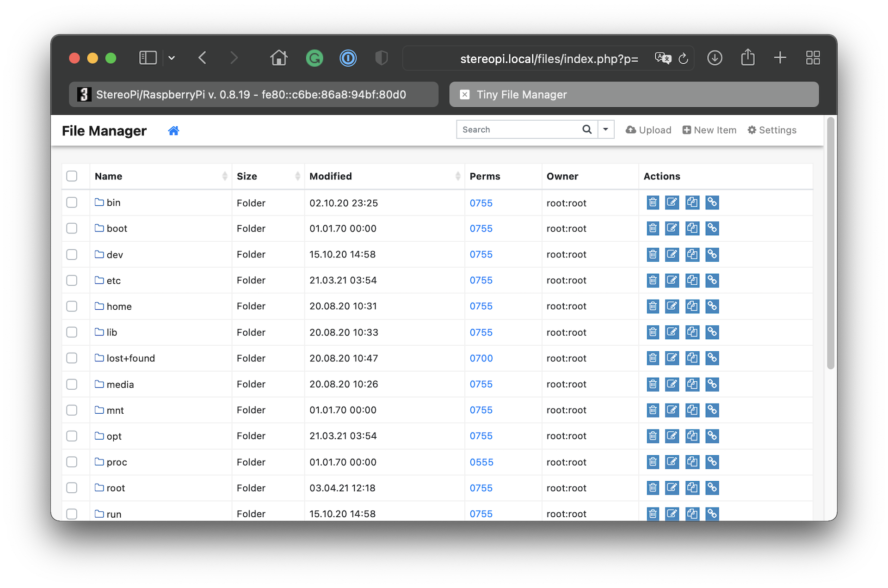
Task: Expand the sidebar options chevron
Action: coord(172,58)
